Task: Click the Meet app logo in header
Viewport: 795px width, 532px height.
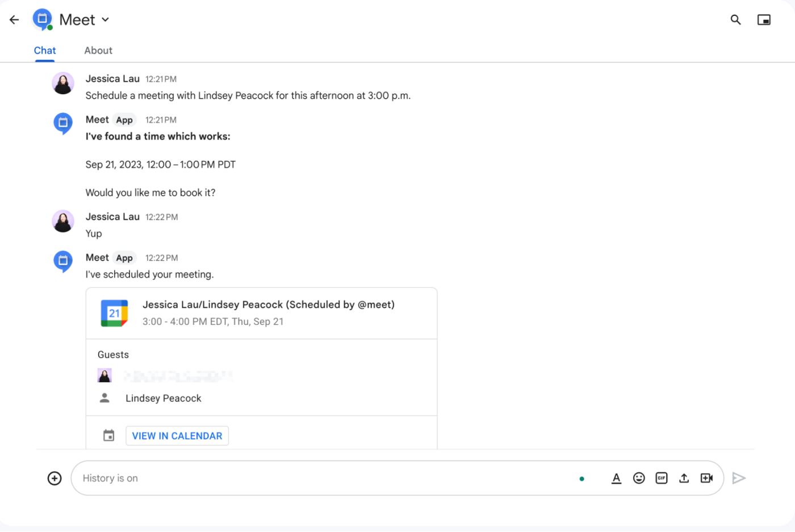Action: coord(42,19)
